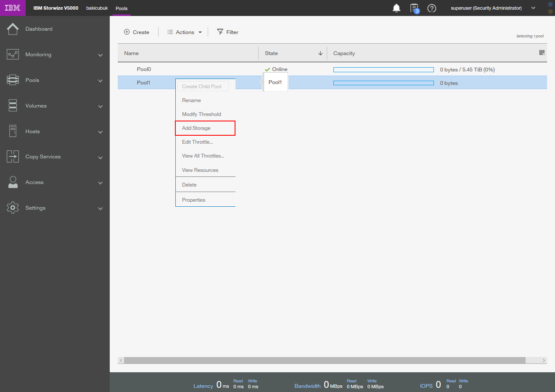Click the 0 bytes / 5.45 TiB (0%) text
The height and width of the screenshot is (392, 555).
coord(467,70)
